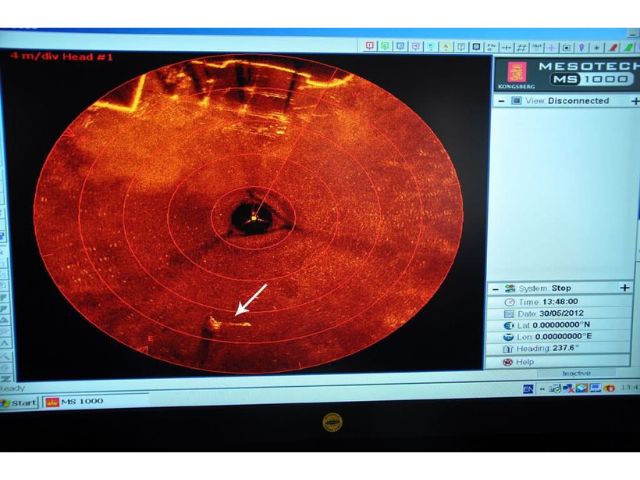
Task: Select the red eraser toolbar icon
Action: (613, 49)
